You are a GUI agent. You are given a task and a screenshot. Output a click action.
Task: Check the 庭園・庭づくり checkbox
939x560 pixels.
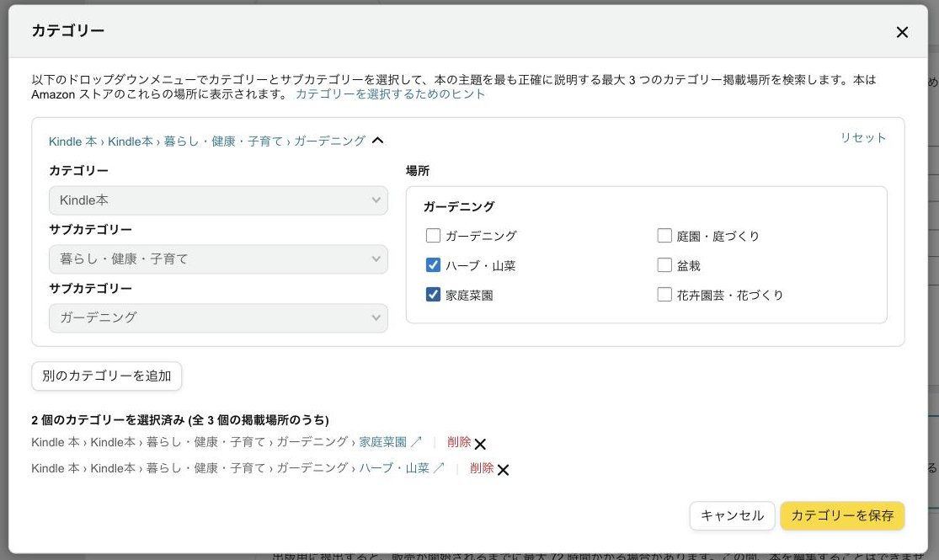click(x=664, y=236)
